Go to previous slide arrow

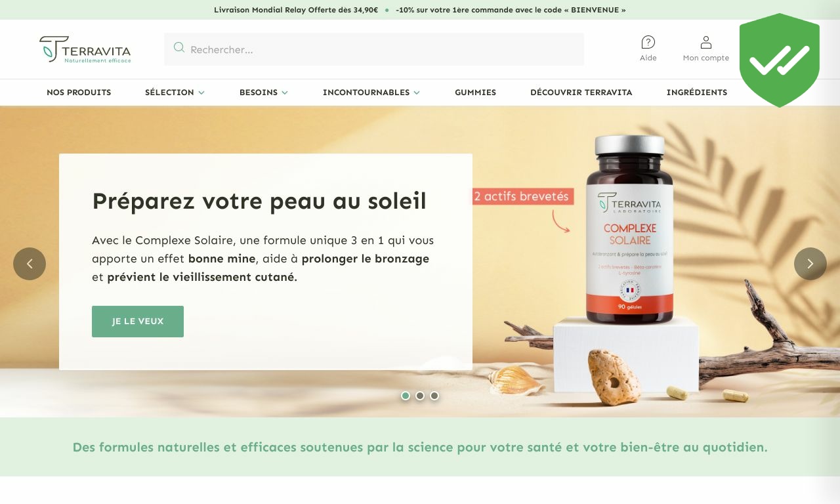coord(30,264)
